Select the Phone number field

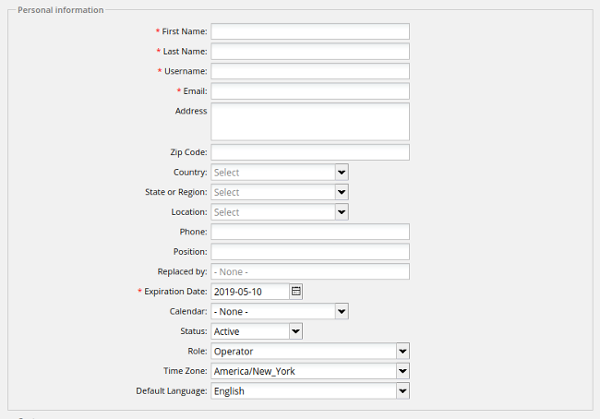(310, 232)
